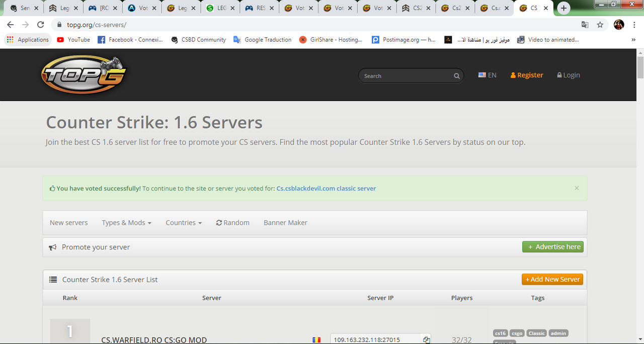View site information lock icon
This screenshot has height=344, width=644.
59,25
